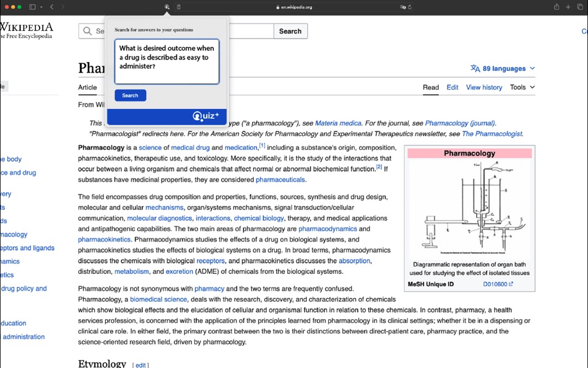Open the Edit tab
This screenshot has width=588, height=368.
click(452, 87)
